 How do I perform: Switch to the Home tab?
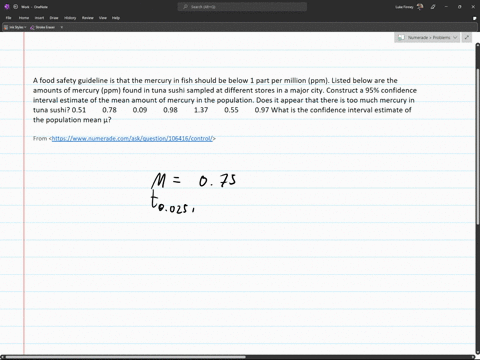pyautogui.click(x=24, y=18)
